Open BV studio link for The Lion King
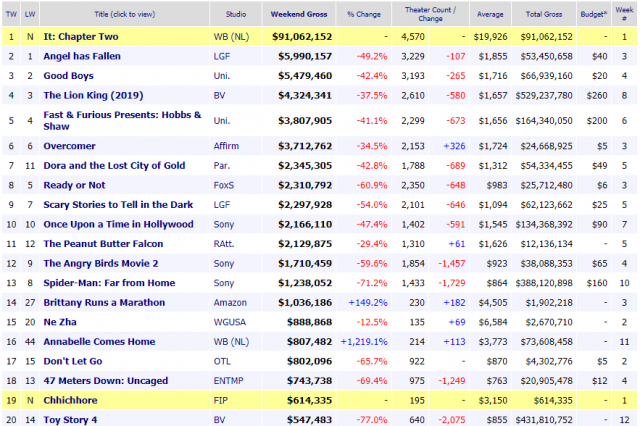This screenshot has width=640, height=426. point(219,95)
